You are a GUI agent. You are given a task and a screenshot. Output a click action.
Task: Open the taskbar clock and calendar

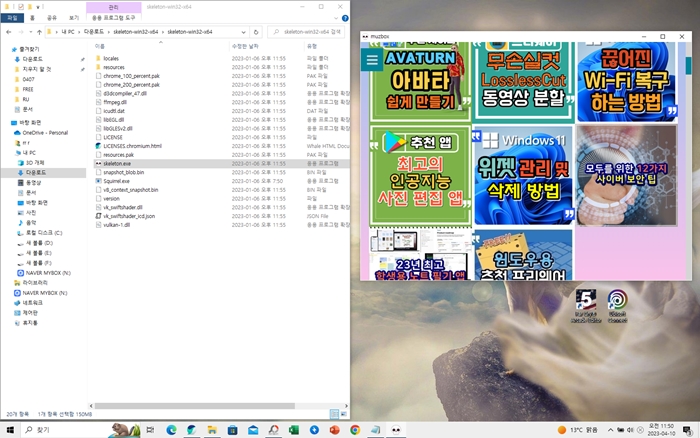coord(661,430)
